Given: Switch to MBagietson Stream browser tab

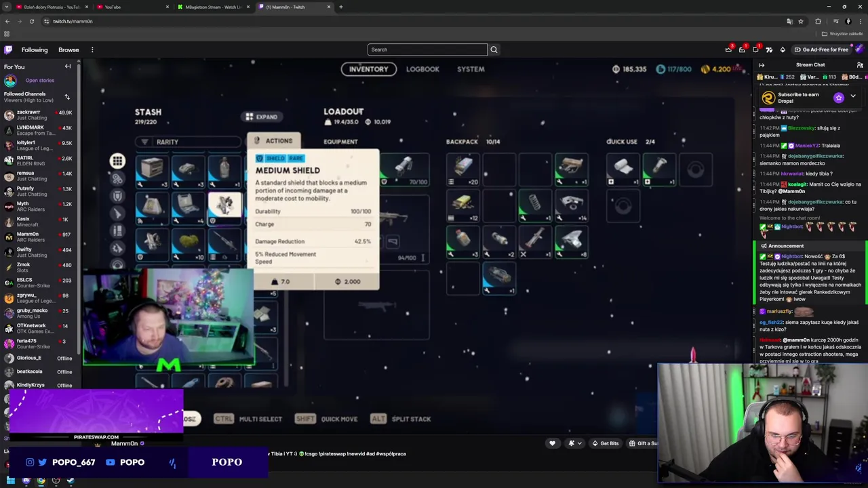Looking at the screenshot, I should 214,7.
